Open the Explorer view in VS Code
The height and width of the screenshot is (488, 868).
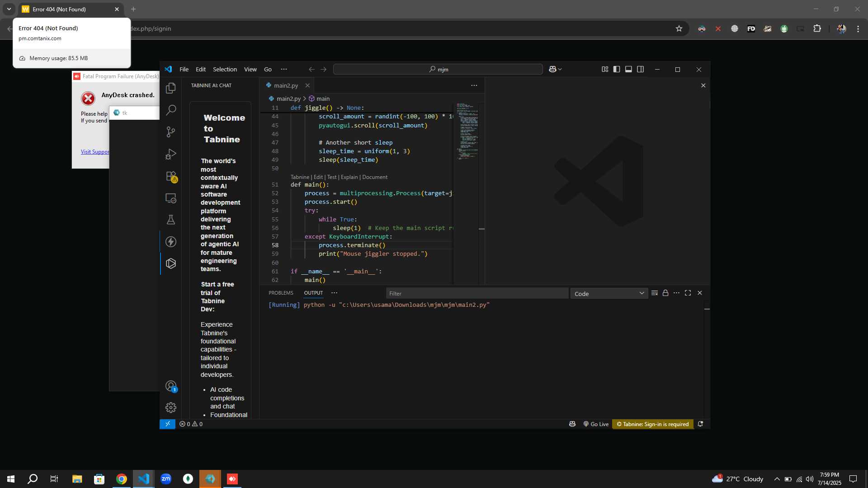point(171,88)
